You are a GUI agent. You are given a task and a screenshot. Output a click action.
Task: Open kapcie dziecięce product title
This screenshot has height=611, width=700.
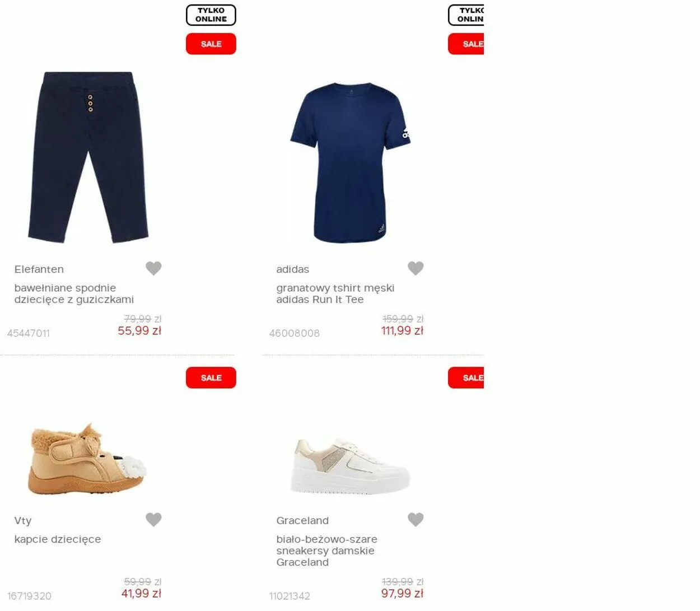[x=58, y=539]
